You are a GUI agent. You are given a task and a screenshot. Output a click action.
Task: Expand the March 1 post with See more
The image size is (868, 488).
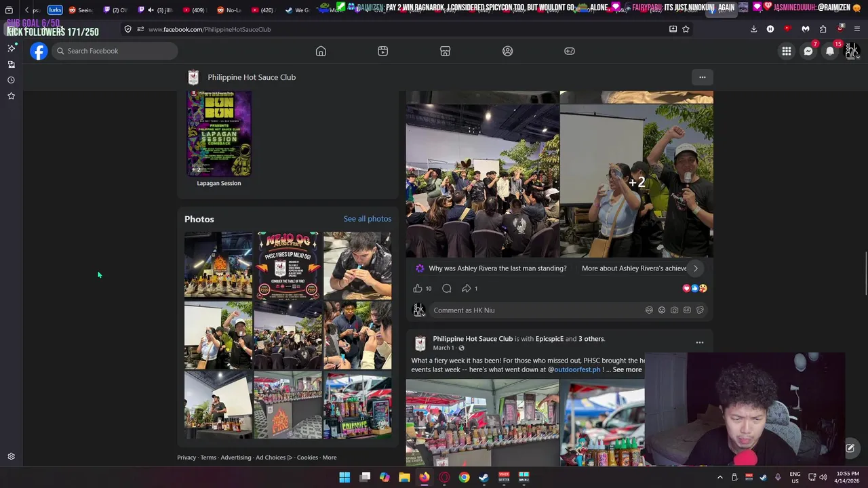click(627, 369)
